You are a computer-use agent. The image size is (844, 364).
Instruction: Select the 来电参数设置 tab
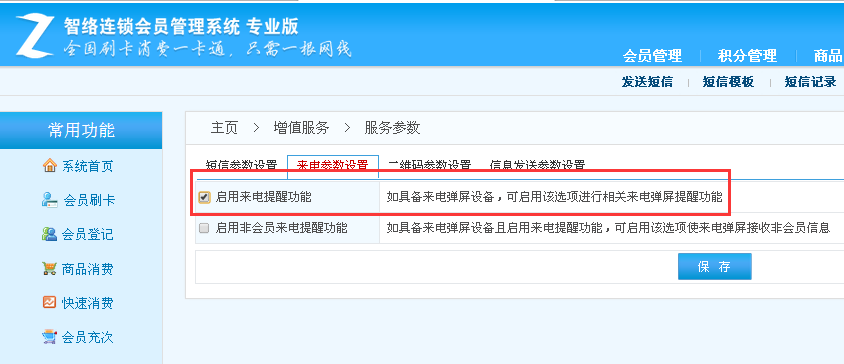pyautogui.click(x=333, y=166)
